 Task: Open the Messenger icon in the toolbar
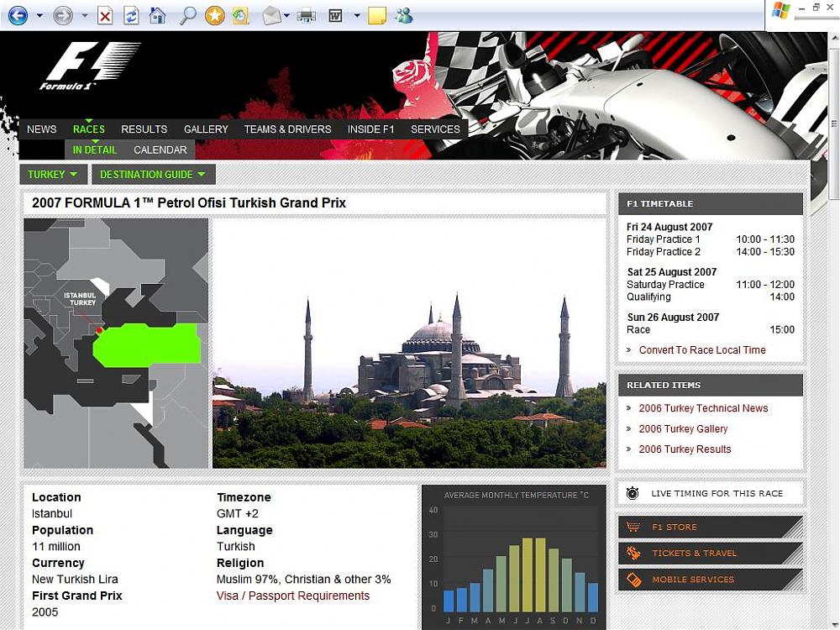[x=404, y=15]
